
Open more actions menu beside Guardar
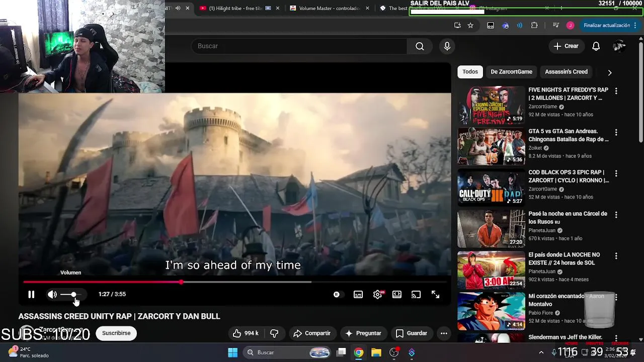(444, 333)
